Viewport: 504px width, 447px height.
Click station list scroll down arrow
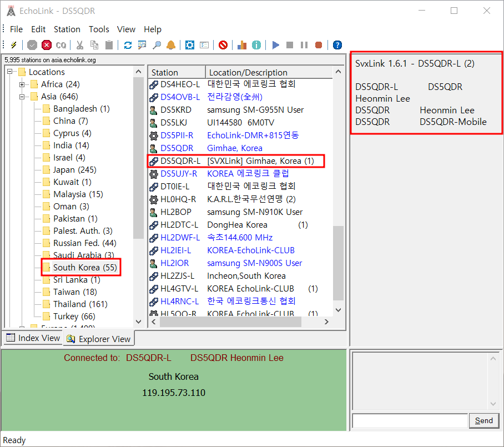pyautogui.click(x=338, y=310)
